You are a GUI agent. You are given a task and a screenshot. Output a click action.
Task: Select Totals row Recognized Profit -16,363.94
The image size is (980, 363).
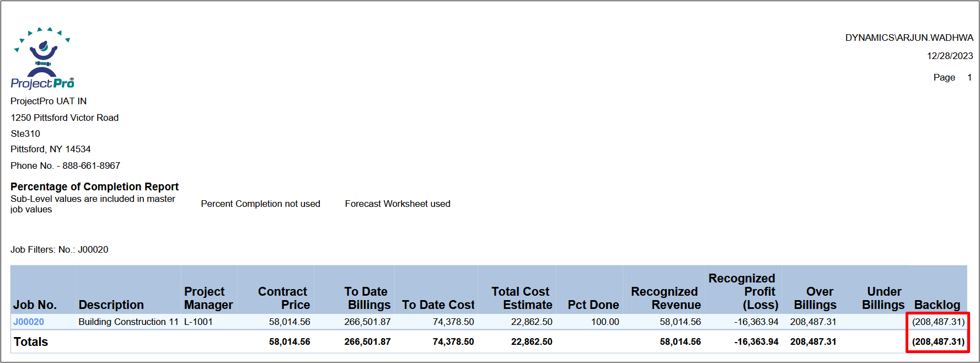click(x=756, y=341)
